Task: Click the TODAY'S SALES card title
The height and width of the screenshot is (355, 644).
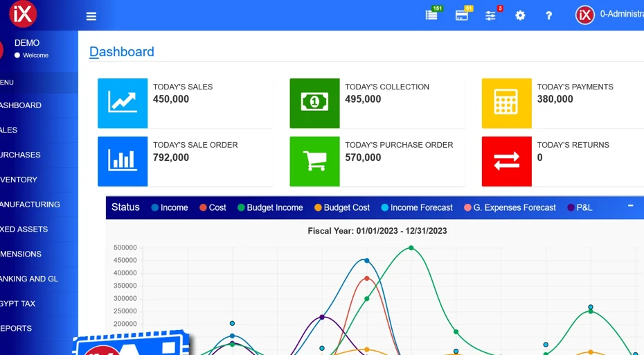Action: 183,87
